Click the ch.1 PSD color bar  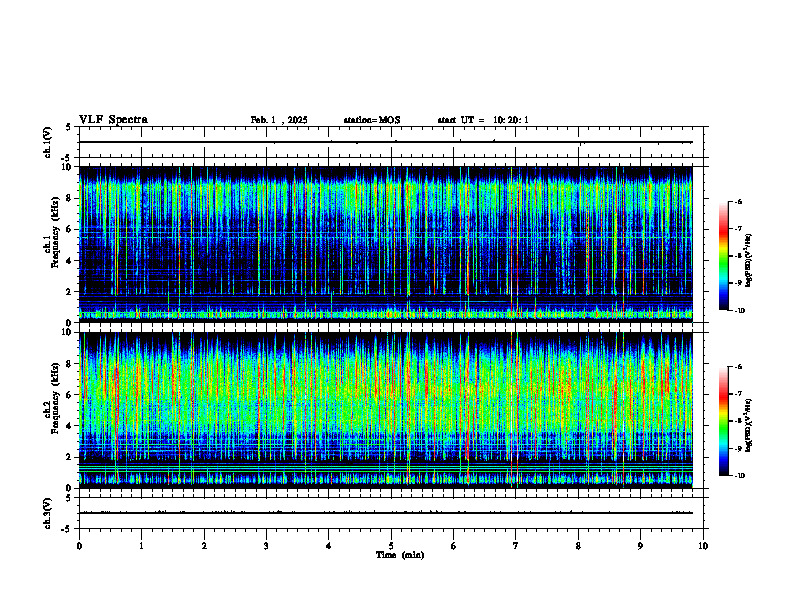pyautogui.click(x=724, y=256)
